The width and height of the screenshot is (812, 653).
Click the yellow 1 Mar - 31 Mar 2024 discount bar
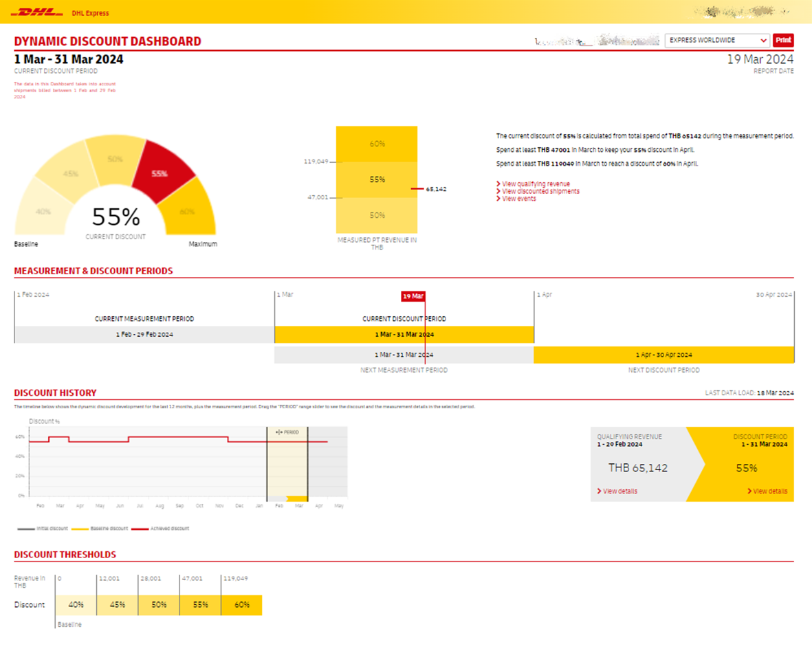coord(404,335)
